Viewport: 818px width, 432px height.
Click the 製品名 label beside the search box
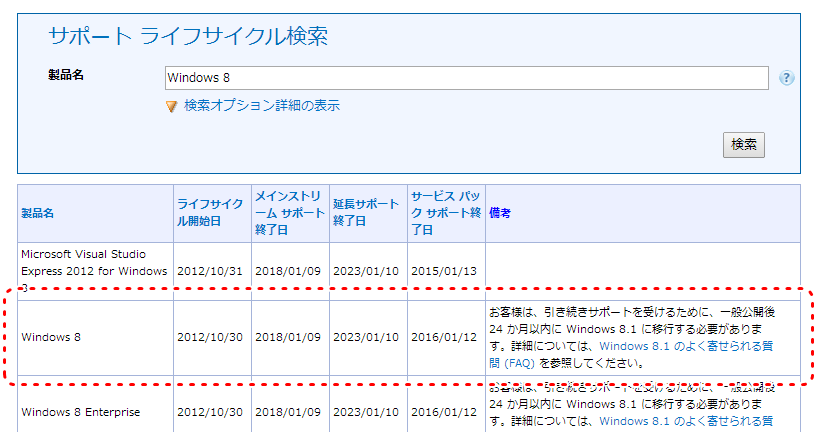[66, 75]
